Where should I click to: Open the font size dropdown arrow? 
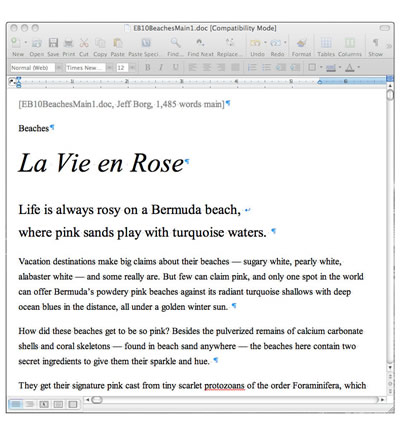[x=132, y=68]
